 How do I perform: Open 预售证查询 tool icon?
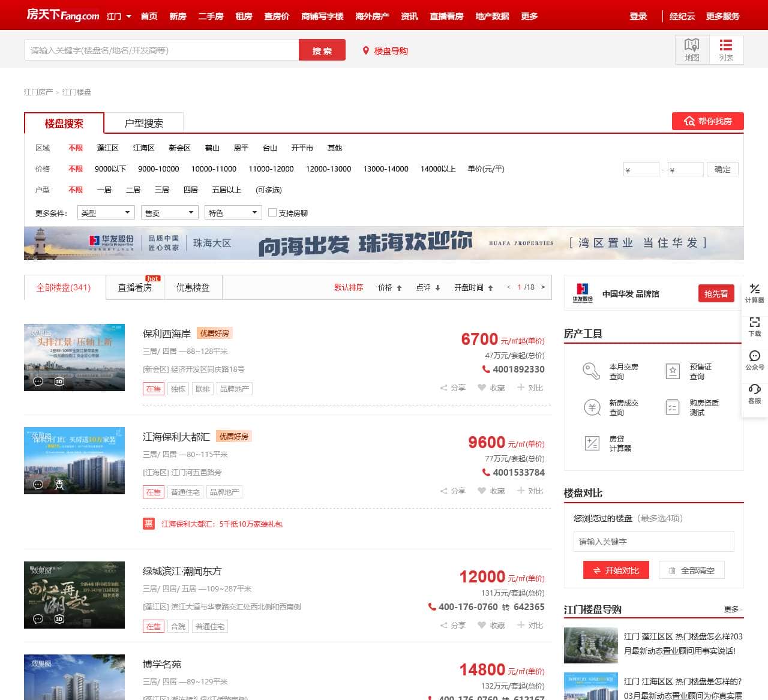click(673, 371)
